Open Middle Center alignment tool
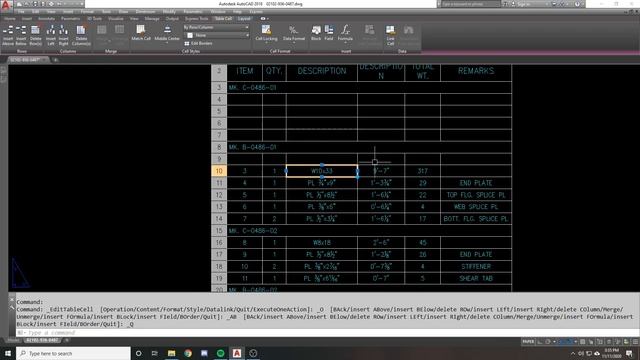 click(x=167, y=33)
